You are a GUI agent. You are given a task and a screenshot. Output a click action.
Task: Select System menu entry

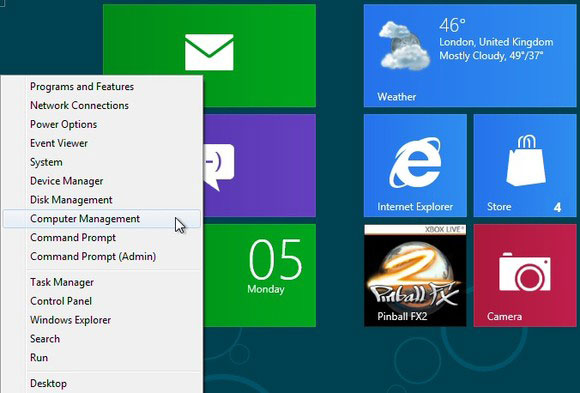click(102, 162)
